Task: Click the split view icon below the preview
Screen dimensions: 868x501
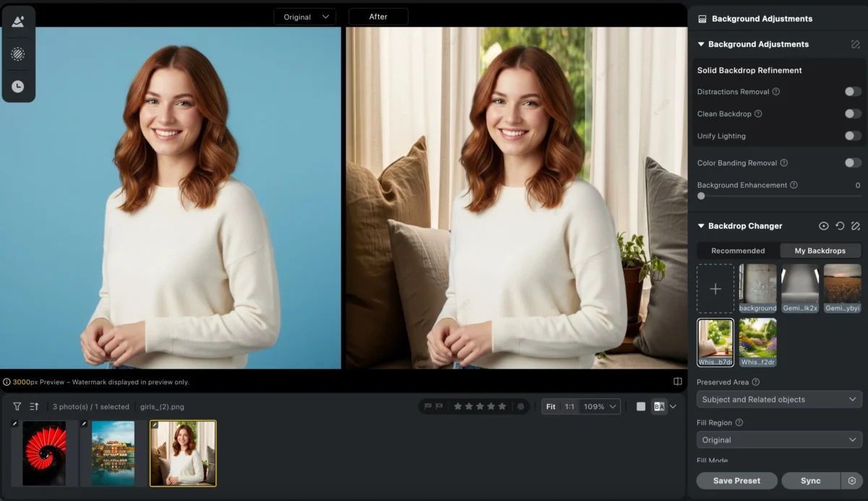Action: [678, 382]
